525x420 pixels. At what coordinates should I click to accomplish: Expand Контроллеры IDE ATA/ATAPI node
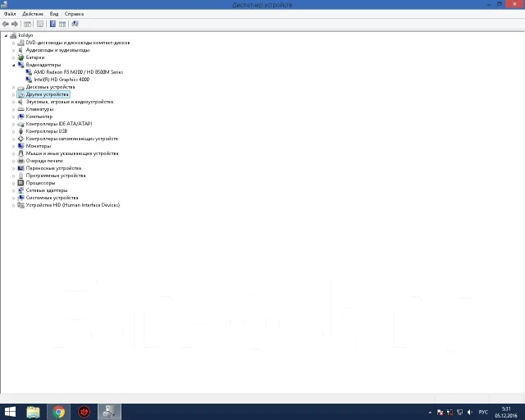pyautogui.click(x=13, y=124)
